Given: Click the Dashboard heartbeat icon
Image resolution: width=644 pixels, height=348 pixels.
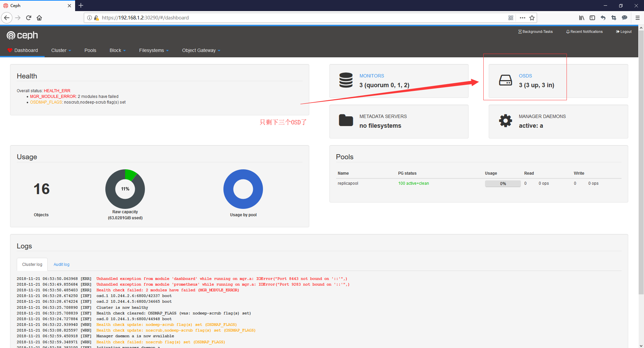Looking at the screenshot, I should pos(10,50).
